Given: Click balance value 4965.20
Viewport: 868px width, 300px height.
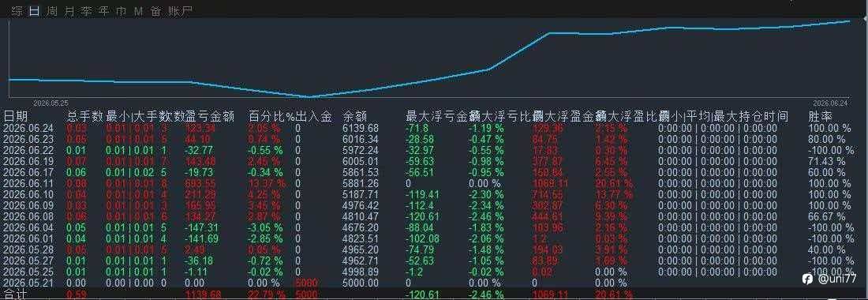Looking at the screenshot, I should coord(361,249).
